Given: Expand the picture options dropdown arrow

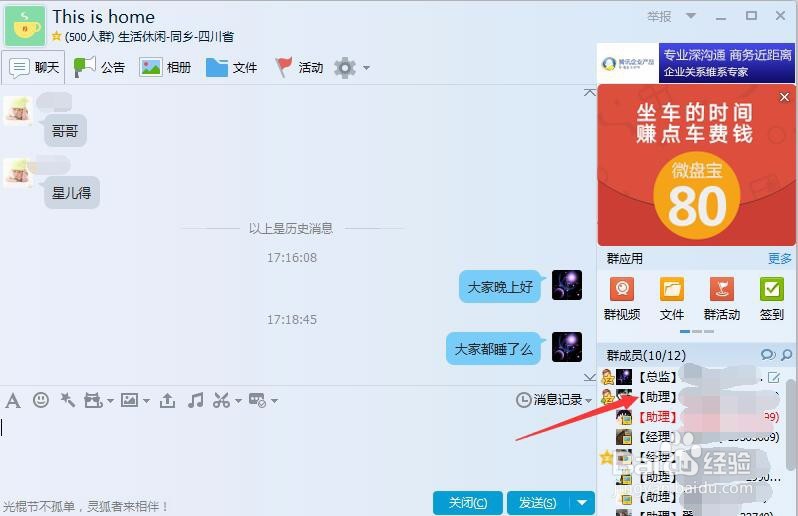Looking at the screenshot, I should 146,402.
